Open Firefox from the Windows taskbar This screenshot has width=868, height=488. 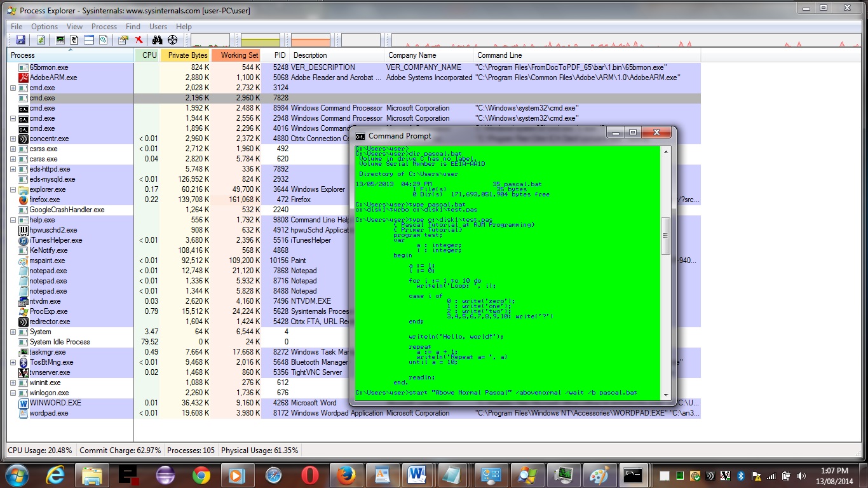click(x=346, y=475)
